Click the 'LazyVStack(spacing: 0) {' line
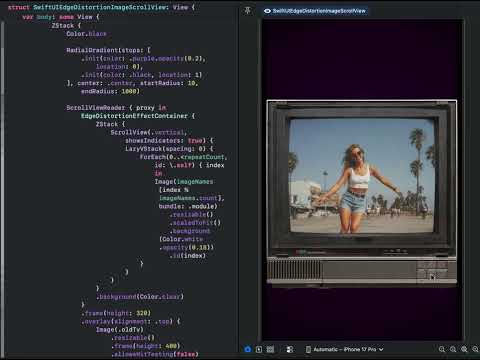 169,149
